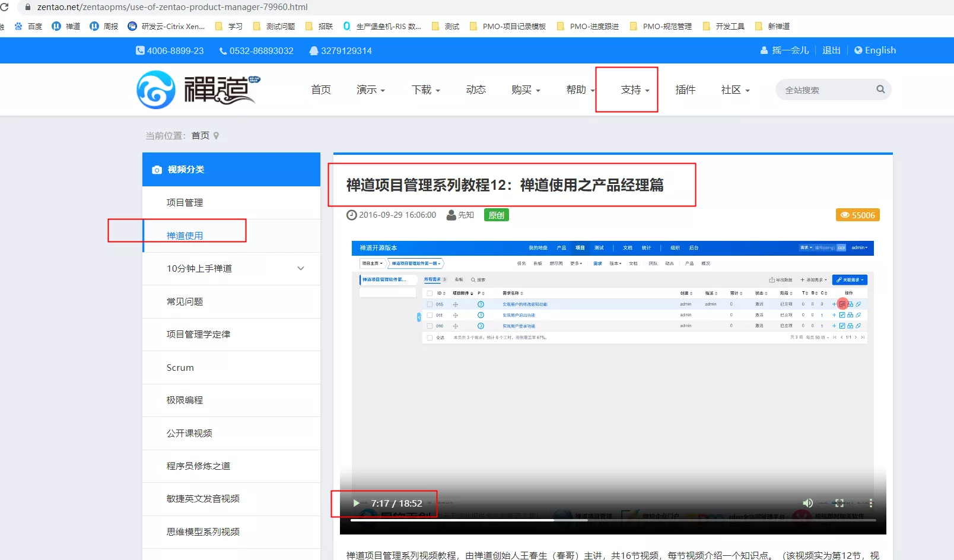Open the 百度 bookmark
Image resolution: width=954 pixels, height=560 pixels.
pyautogui.click(x=28, y=26)
